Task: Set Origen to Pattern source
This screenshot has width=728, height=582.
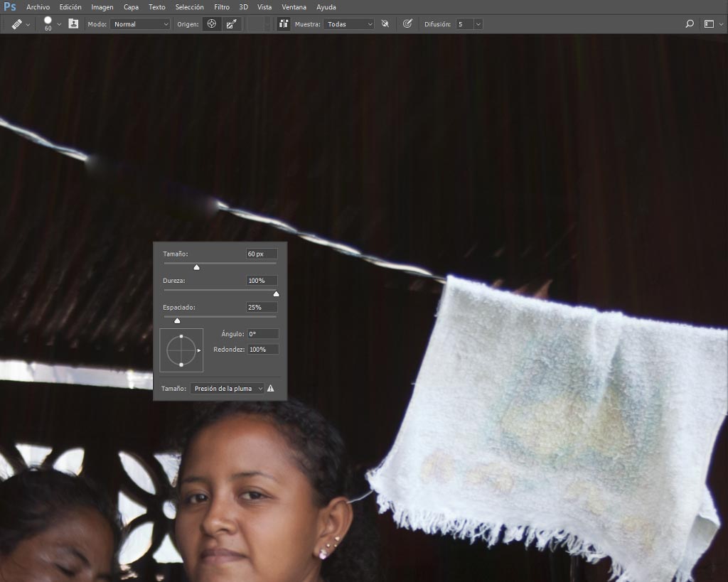Action: tap(231, 24)
